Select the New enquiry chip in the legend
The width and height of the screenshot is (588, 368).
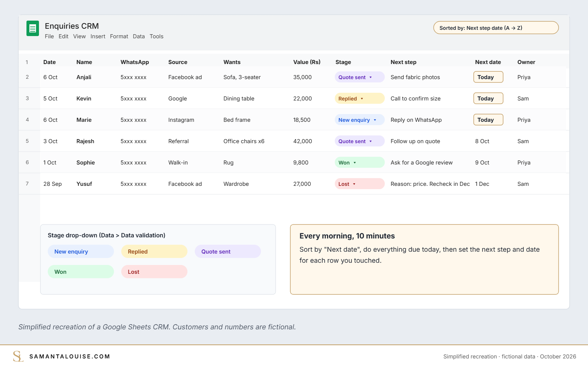coord(81,252)
